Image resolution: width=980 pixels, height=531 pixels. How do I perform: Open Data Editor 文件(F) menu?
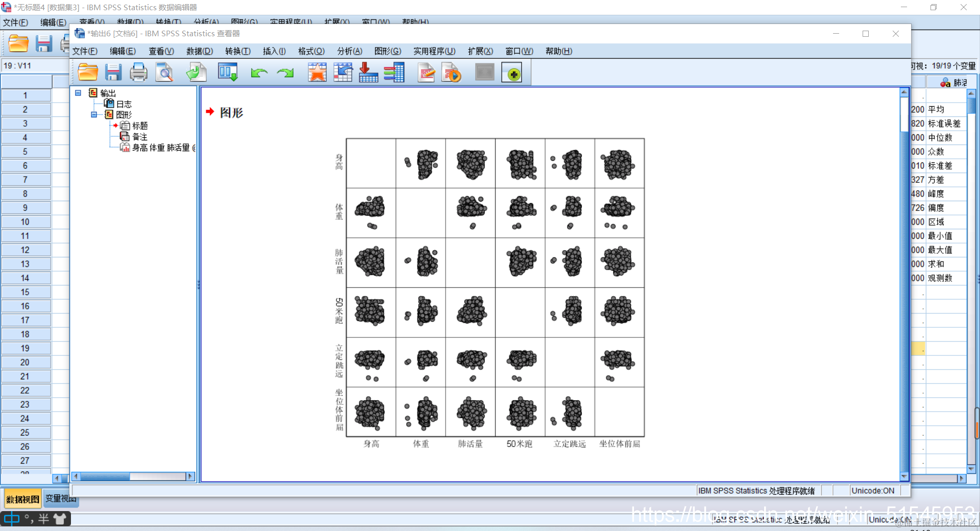pyautogui.click(x=15, y=22)
